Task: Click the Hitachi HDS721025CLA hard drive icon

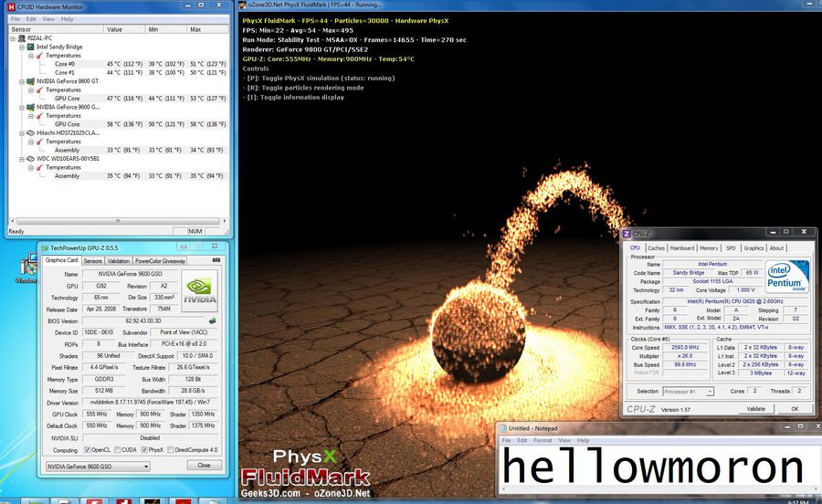Action: coord(31,133)
